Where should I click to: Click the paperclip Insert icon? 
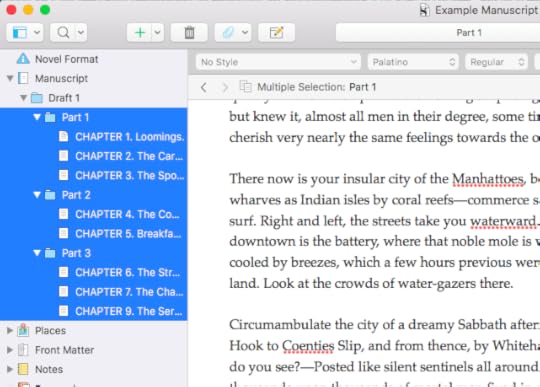tap(228, 33)
